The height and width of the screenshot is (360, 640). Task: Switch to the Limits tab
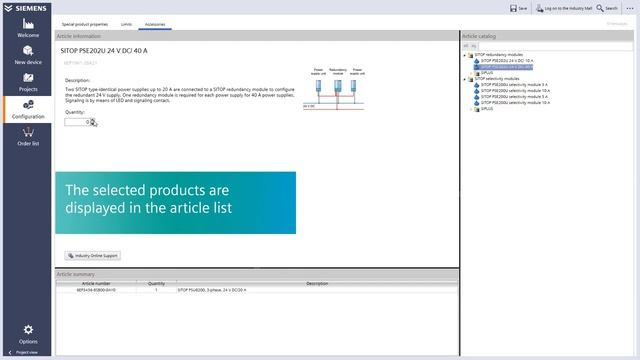click(x=126, y=24)
